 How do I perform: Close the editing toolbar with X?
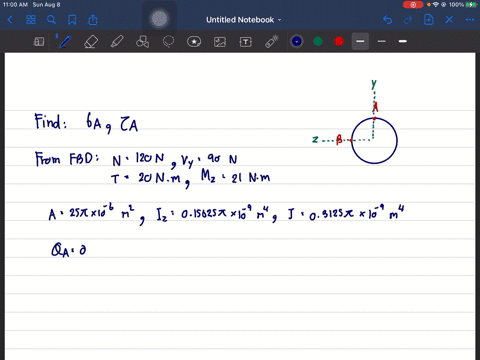click(x=449, y=20)
